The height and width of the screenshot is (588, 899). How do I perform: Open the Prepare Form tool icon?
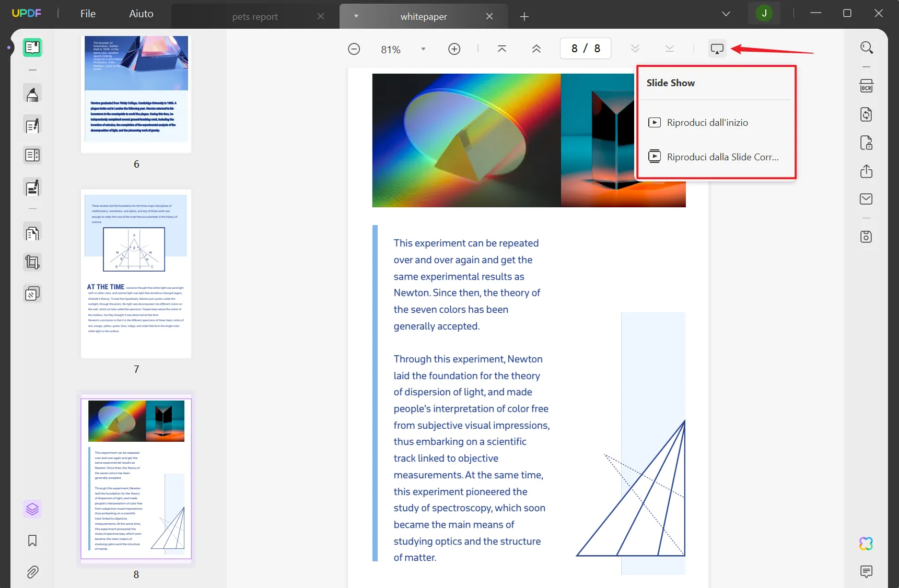pyautogui.click(x=32, y=155)
